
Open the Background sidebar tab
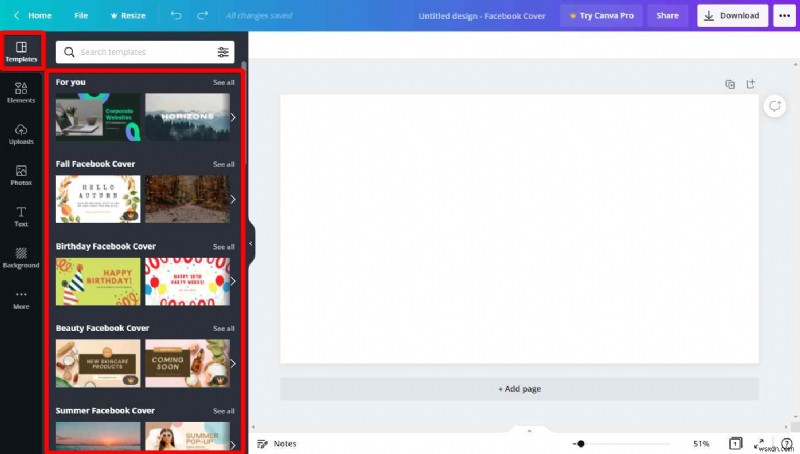pyautogui.click(x=21, y=258)
